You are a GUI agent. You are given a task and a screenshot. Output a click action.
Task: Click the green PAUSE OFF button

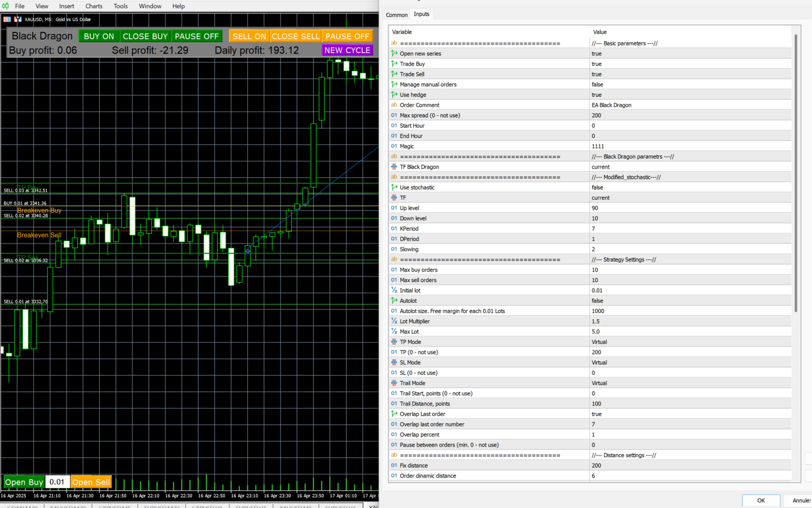(196, 36)
